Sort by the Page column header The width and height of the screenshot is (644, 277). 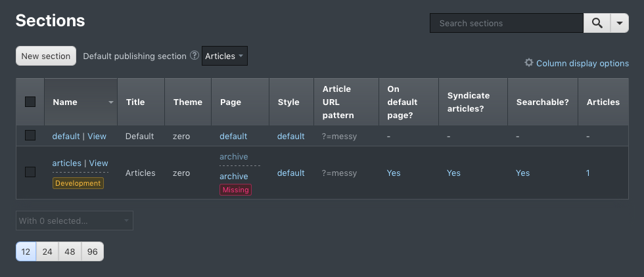click(241, 102)
